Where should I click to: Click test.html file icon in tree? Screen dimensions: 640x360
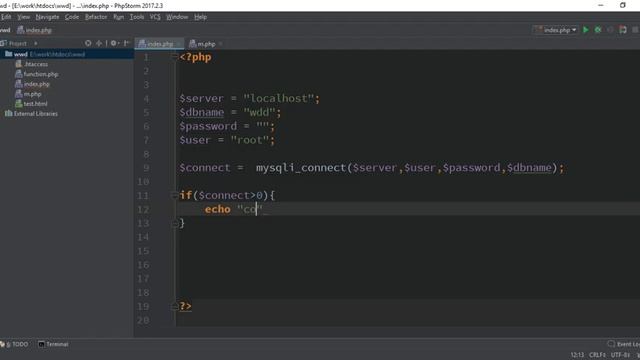click(19, 104)
